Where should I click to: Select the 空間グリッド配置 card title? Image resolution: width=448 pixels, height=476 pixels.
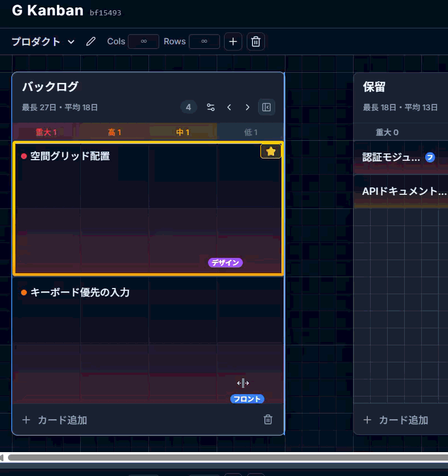[x=70, y=156]
